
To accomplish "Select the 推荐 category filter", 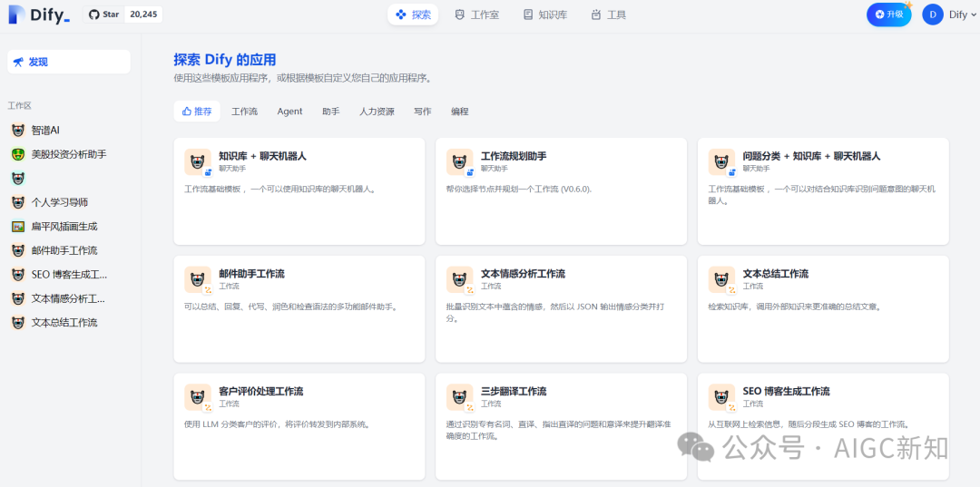I will (197, 112).
